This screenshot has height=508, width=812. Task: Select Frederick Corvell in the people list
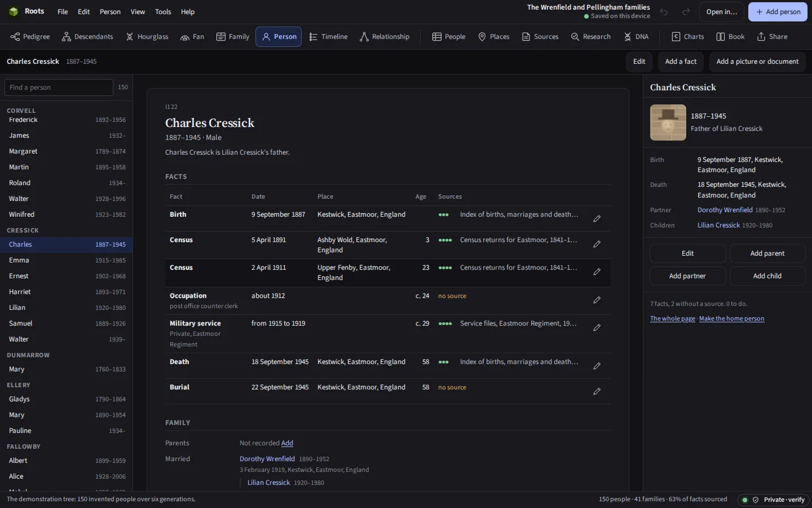(67, 120)
